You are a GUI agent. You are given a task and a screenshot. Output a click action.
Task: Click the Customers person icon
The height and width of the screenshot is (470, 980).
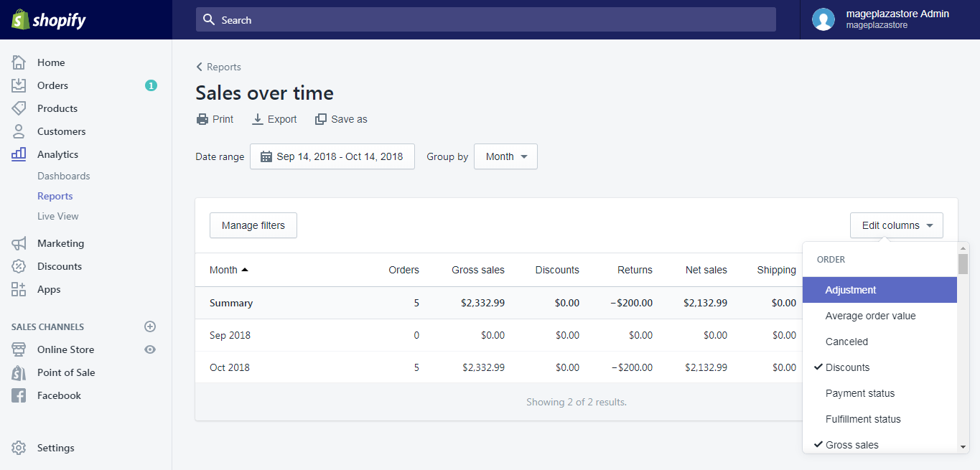[x=19, y=131]
